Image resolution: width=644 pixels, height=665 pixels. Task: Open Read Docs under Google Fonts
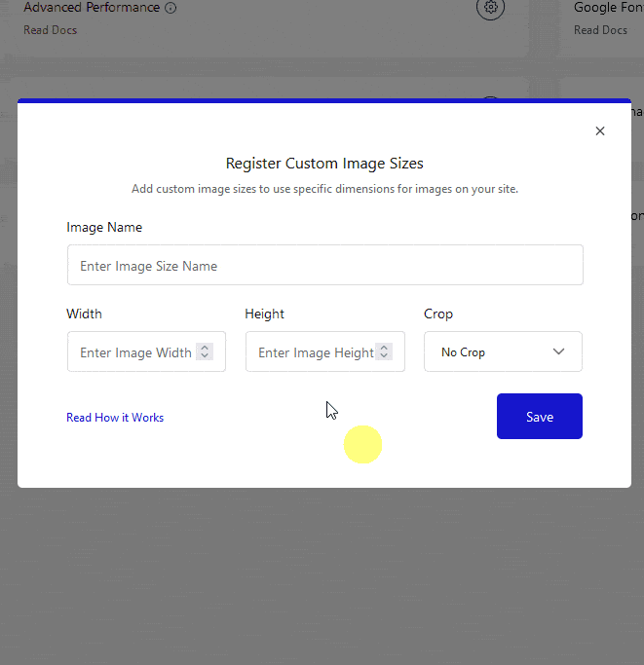click(600, 30)
